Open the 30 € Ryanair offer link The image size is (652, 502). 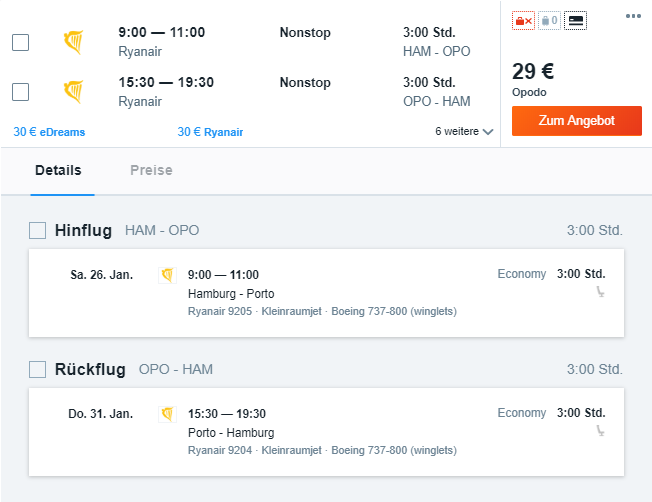click(210, 132)
